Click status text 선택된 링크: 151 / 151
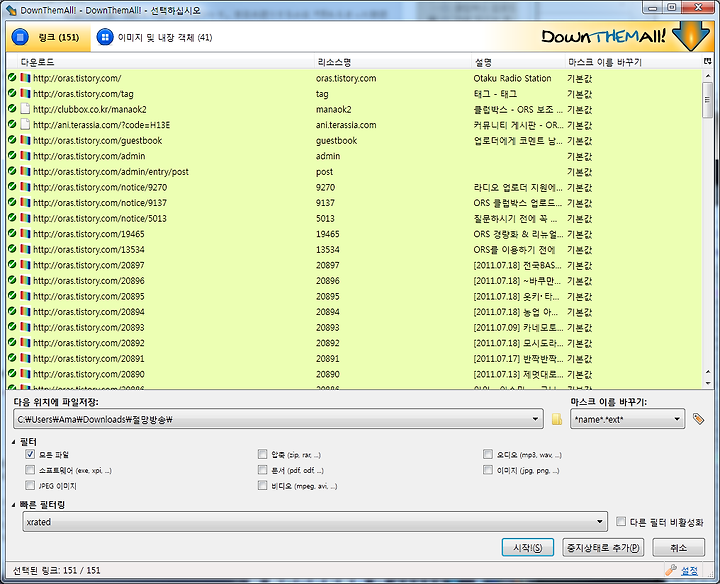Screen dimensions: 720x584 coord(56,570)
